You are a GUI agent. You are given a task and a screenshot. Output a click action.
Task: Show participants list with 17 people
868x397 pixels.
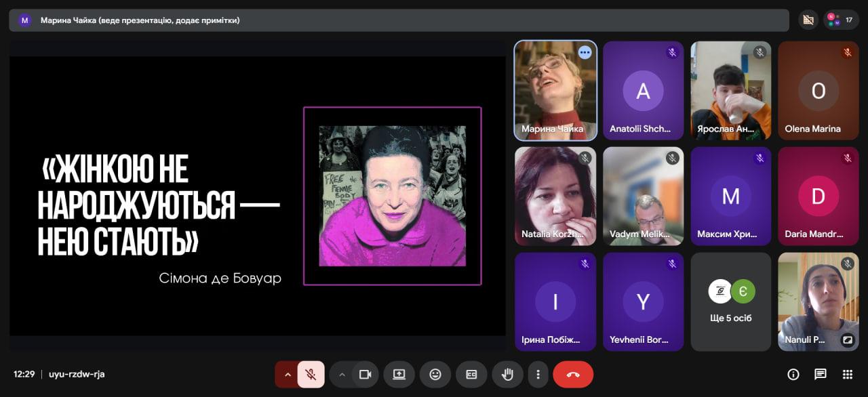(x=841, y=20)
